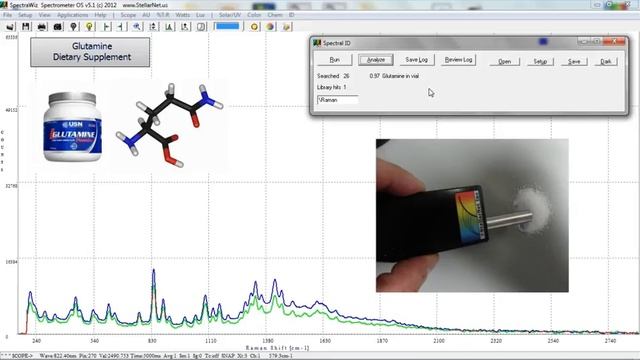Click the Dark button in Spectral ID
Viewport: 640px width, 360px height.
606,61
